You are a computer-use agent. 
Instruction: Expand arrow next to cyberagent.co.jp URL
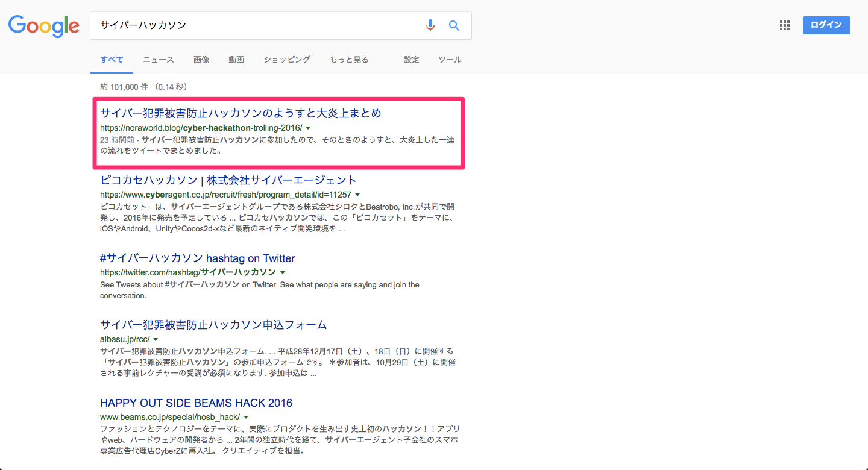click(357, 195)
